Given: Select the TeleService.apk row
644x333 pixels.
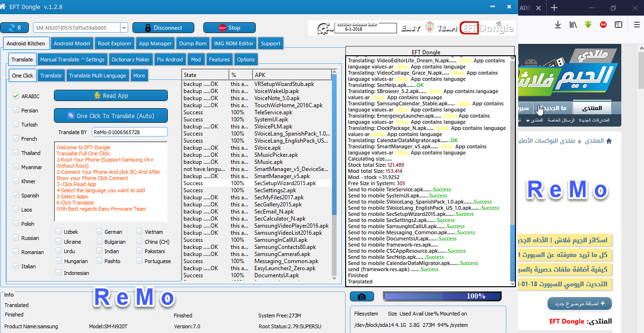Looking at the screenshot, I should [x=257, y=112].
